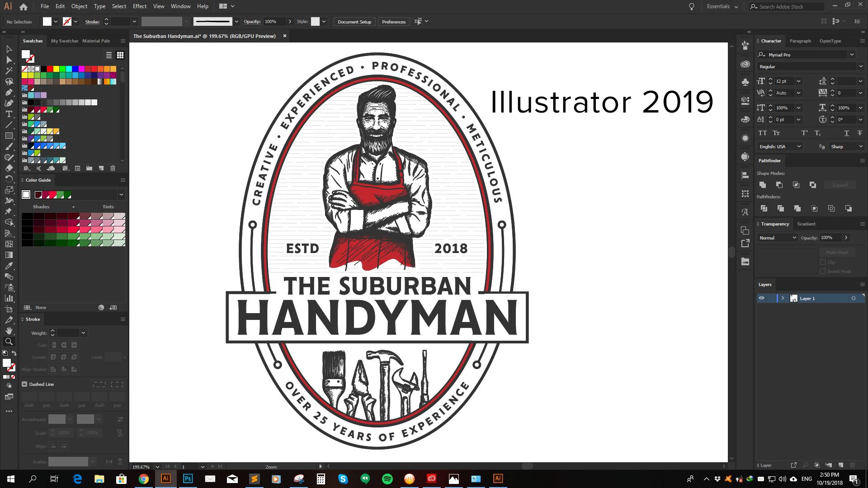
Task: Switch Swatches panel to list view
Action: point(108,55)
